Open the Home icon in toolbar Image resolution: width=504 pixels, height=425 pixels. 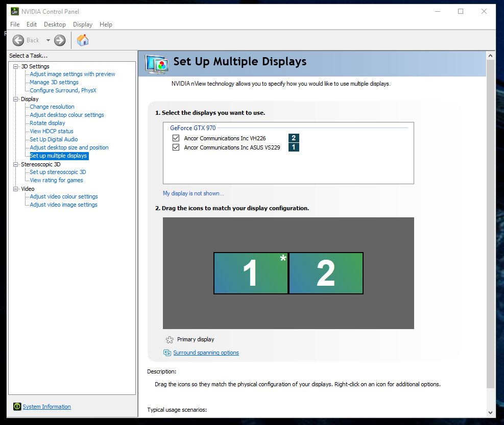pos(83,40)
